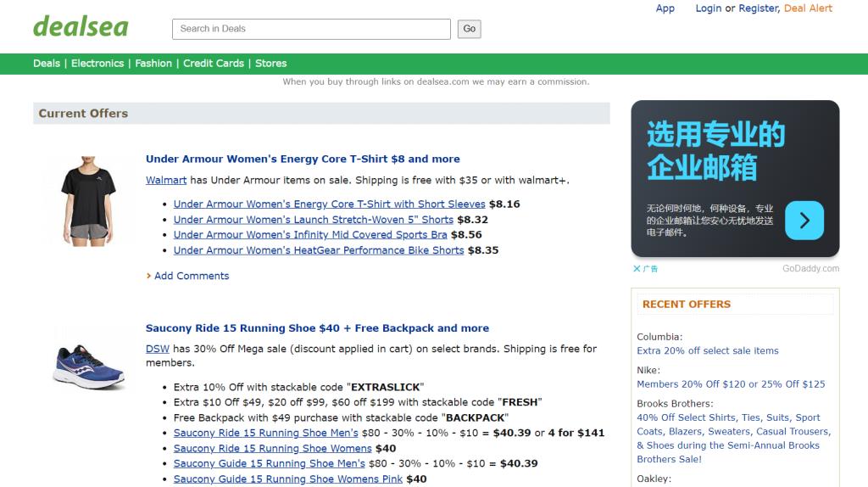Viewport: 868px width, 487px height.
Task: Select Fashion in the navigation bar
Action: [153, 63]
